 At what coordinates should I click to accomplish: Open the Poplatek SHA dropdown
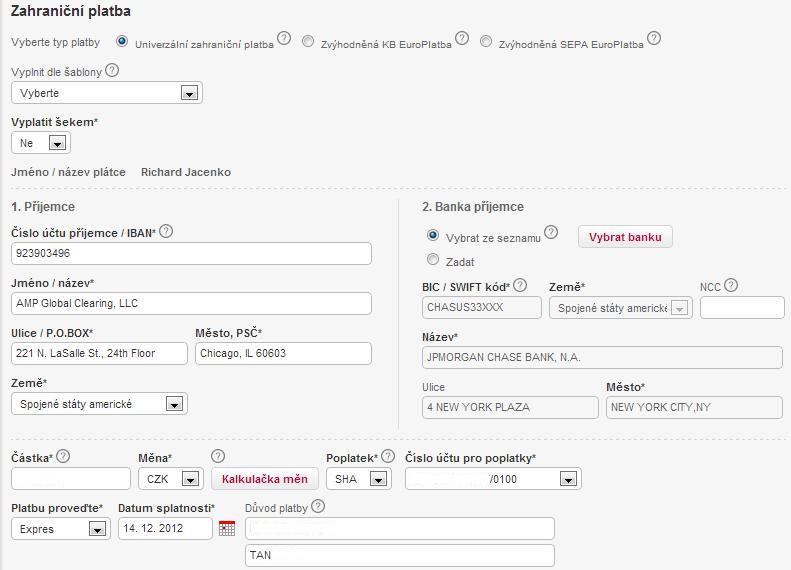378,479
